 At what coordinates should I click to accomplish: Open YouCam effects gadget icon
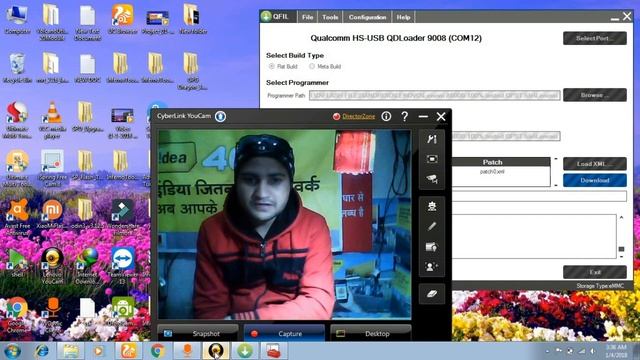tap(432, 206)
